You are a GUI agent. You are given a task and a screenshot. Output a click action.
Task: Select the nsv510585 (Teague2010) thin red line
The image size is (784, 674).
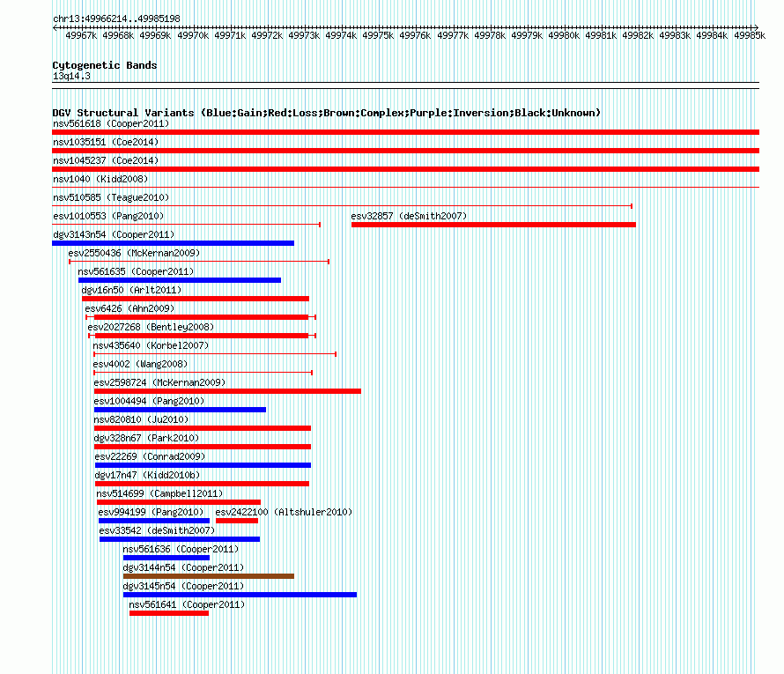[x=342, y=206]
